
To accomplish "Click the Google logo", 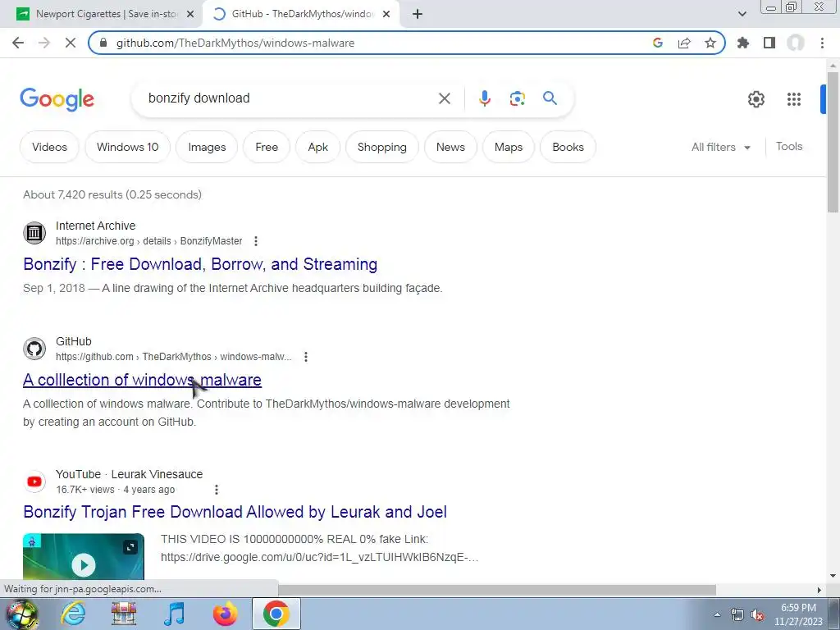I will point(57,99).
